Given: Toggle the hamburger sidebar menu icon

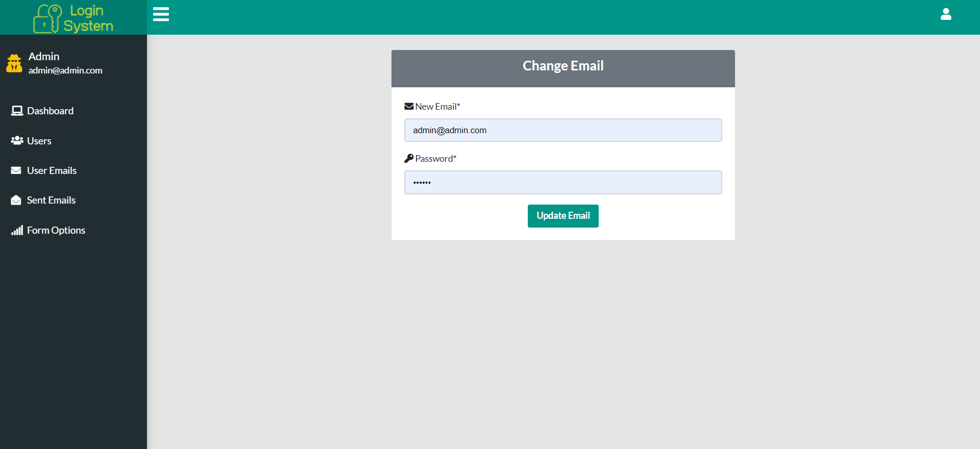Looking at the screenshot, I should 161,14.
